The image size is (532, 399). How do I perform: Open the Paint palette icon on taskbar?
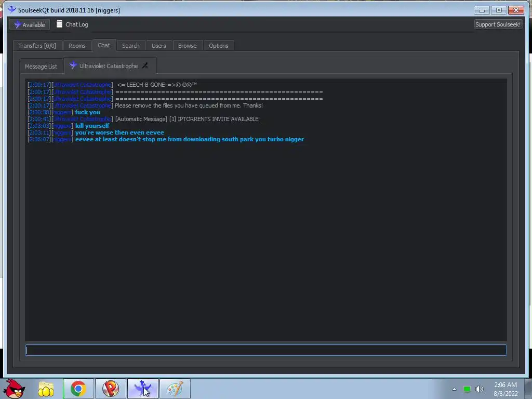(x=175, y=389)
